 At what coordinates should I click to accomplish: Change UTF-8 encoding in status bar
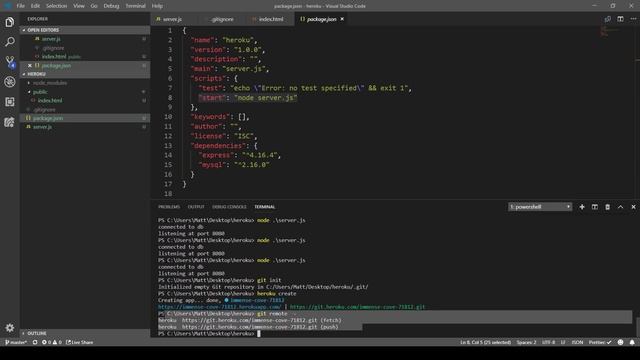(548, 342)
